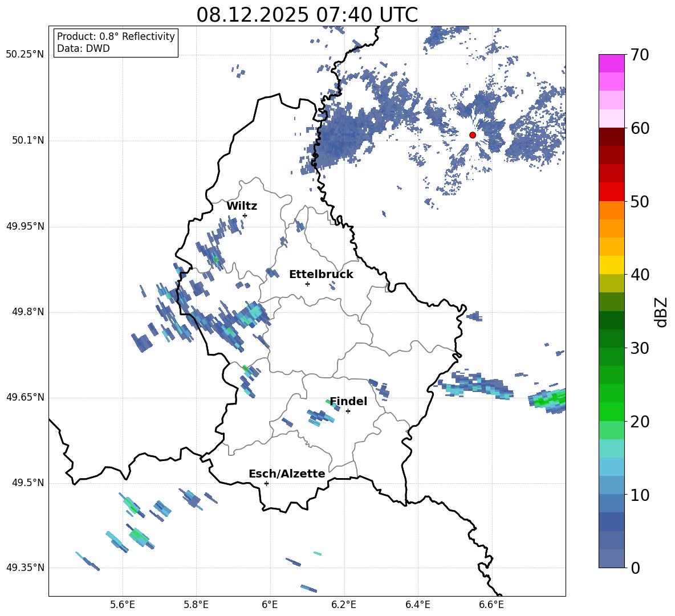Click the 49.95°N latitude label

point(25,226)
